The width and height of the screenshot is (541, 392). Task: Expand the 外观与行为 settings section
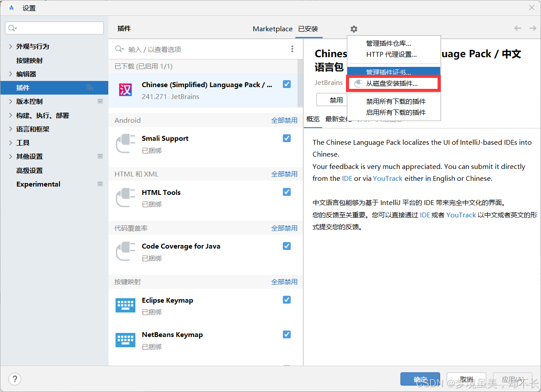11,46
